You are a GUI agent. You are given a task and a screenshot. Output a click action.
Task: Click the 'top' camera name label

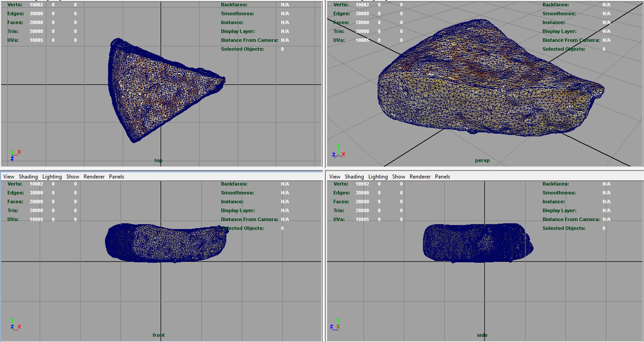[x=158, y=160]
